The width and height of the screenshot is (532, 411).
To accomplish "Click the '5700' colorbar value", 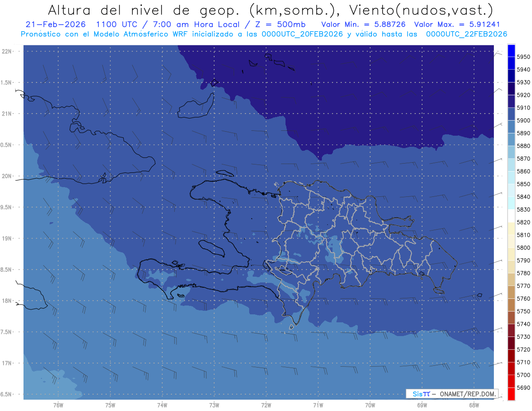I will coord(524,375).
